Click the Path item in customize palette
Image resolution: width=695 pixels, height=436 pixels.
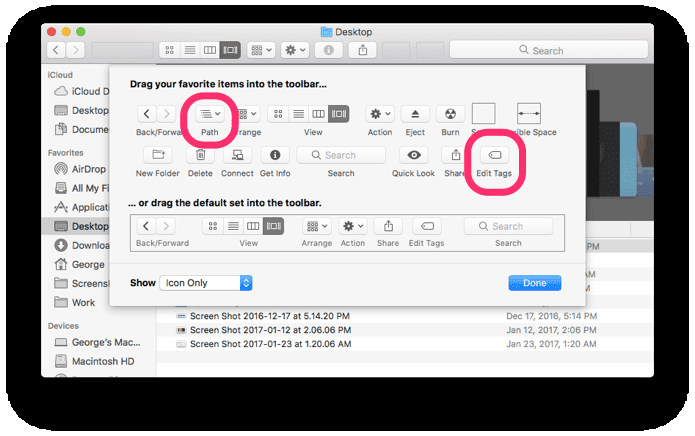(x=210, y=114)
